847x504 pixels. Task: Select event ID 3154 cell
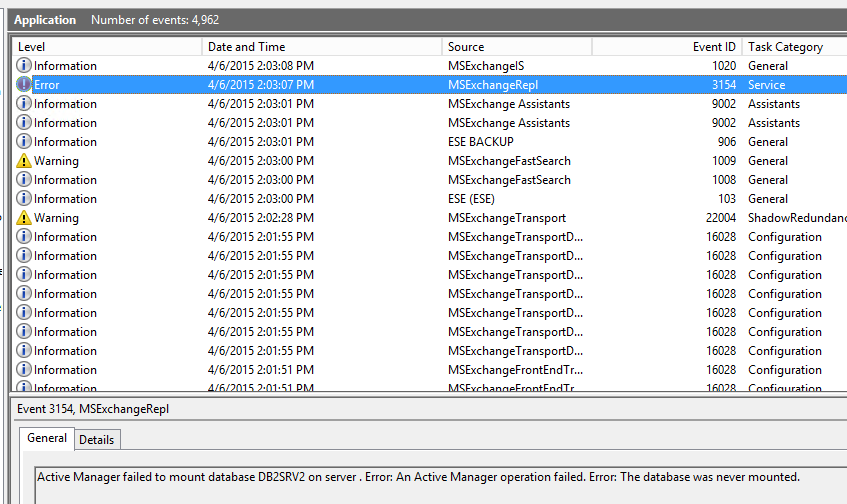pyautogui.click(x=723, y=85)
